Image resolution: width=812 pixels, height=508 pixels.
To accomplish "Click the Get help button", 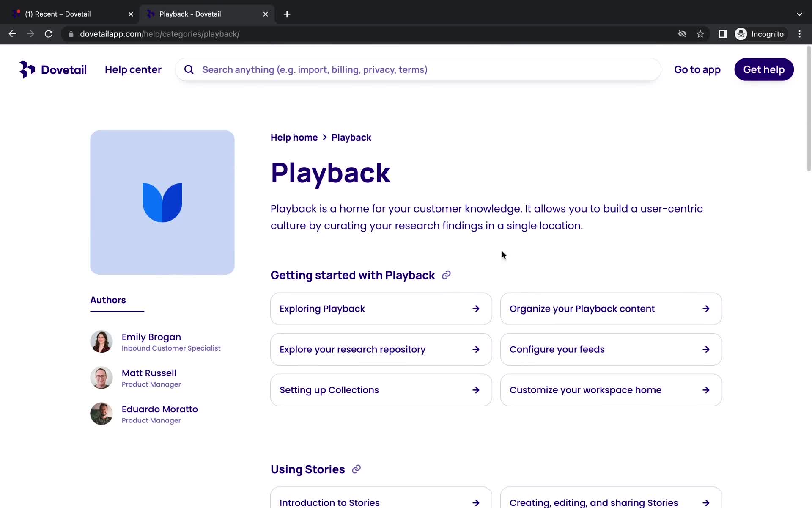I will point(764,69).
